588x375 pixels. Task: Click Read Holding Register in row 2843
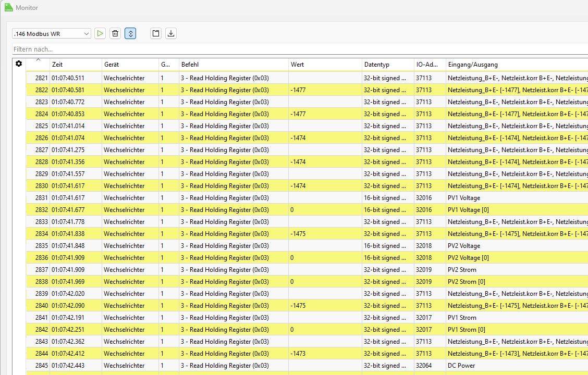click(225, 342)
